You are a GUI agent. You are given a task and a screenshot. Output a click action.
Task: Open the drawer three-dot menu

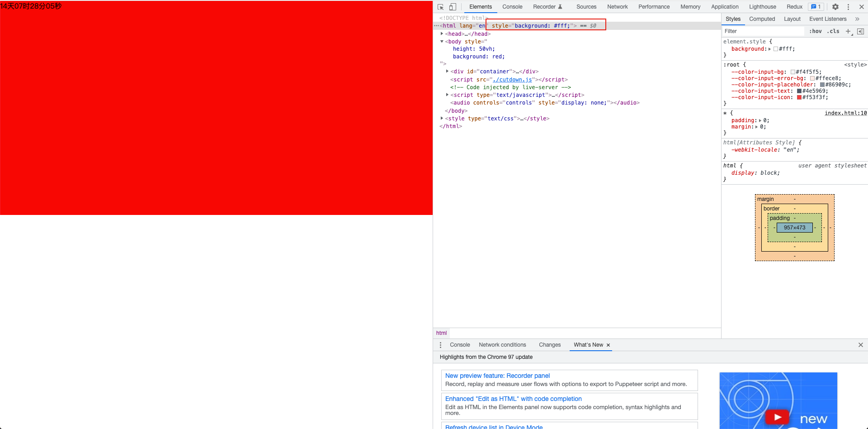click(440, 345)
